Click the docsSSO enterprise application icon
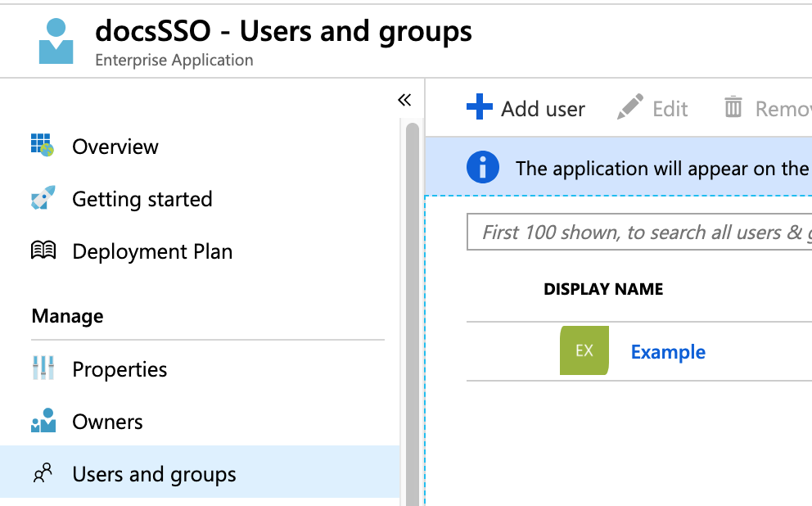This screenshot has height=506, width=812. tap(56, 42)
